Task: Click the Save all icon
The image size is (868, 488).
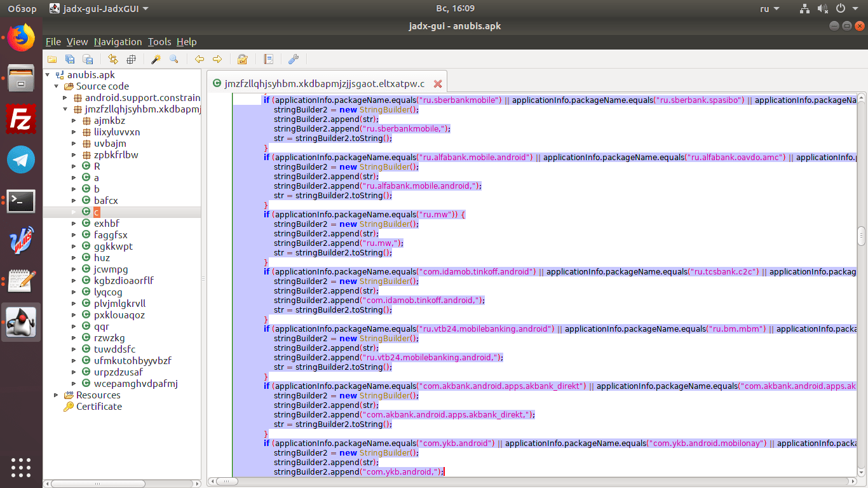Action: 70,59
